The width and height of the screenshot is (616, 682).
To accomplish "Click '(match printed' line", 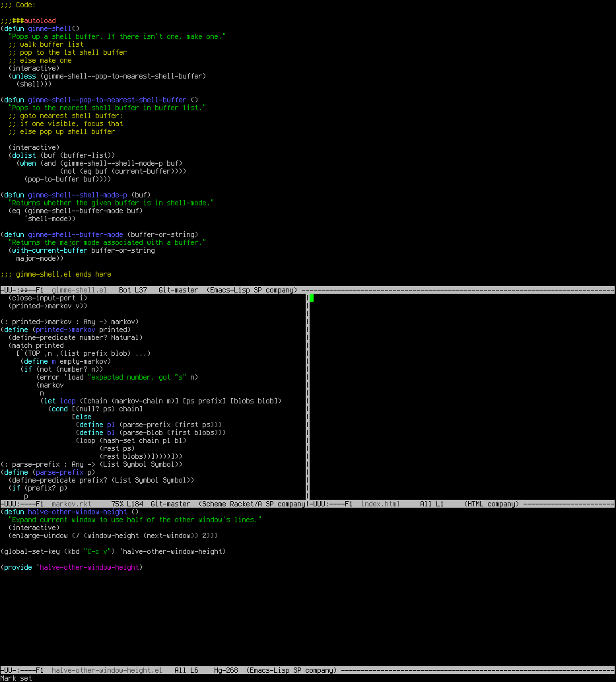I will click(36, 346).
